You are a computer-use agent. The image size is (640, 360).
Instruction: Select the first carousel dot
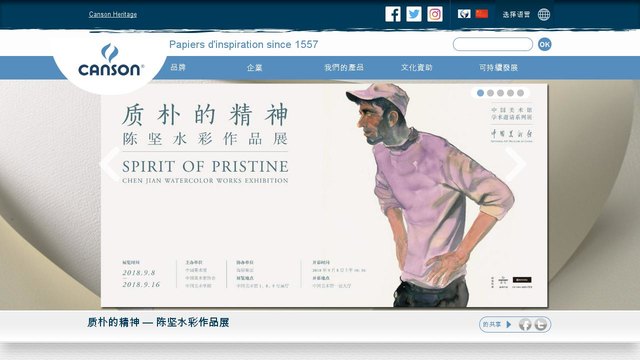pos(480,93)
